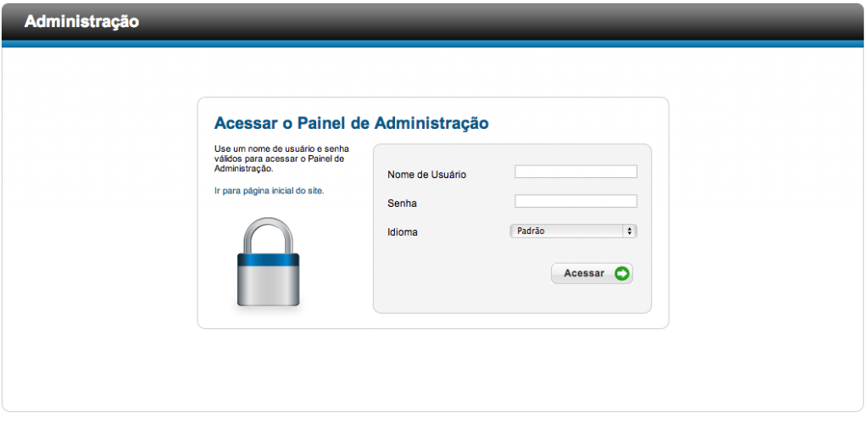Click empty area of black header bar
The width and height of the screenshot is (868, 435).
(x=509, y=21)
